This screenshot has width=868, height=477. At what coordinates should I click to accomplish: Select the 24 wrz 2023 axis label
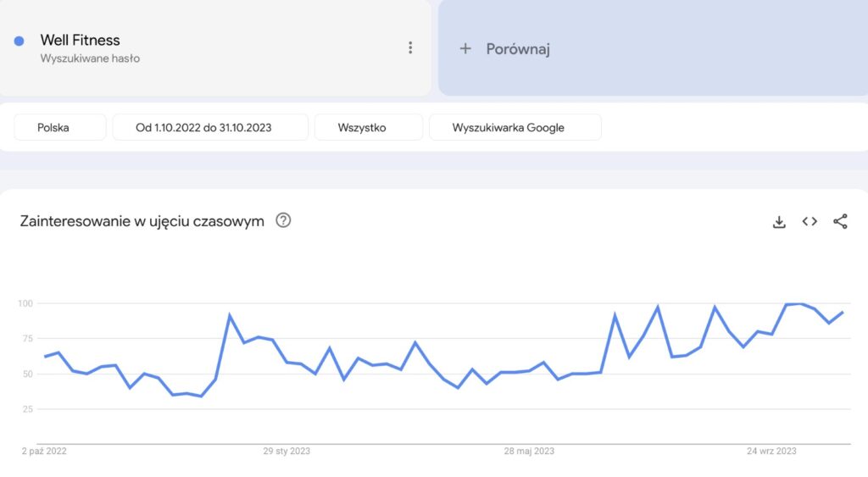tap(771, 451)
